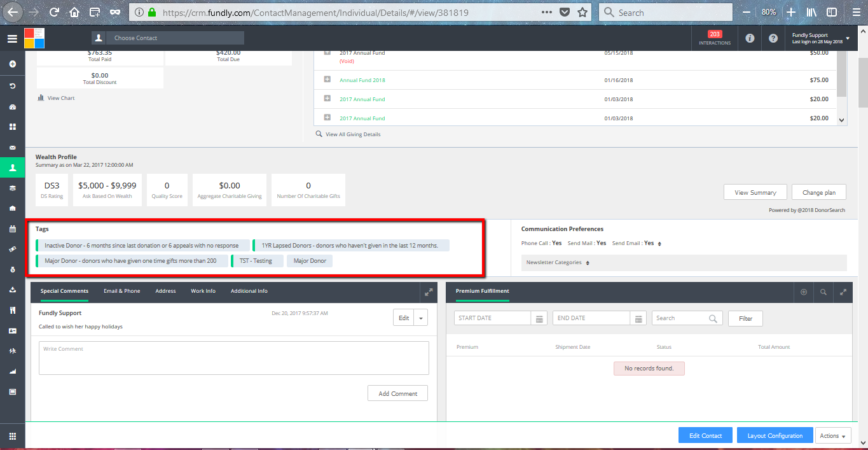This screenshot has width=868, height=450.
Task: Click the Inactive Donor tag
Action: click(x=143, y=245)
